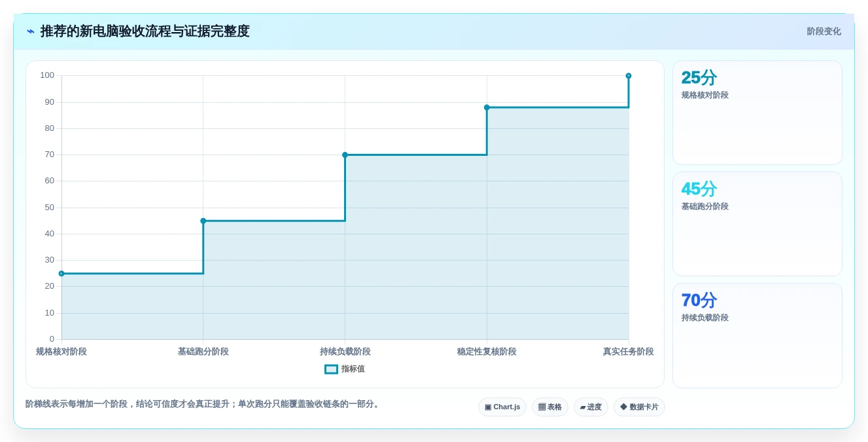
Task: Click the x-axis label 规格核对阶段
Action: point(61,352)
